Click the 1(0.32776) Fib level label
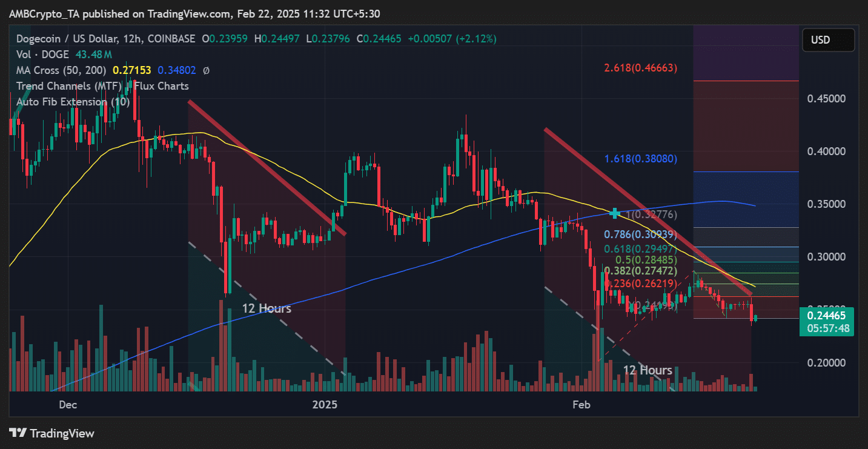 tap(652, 215)
